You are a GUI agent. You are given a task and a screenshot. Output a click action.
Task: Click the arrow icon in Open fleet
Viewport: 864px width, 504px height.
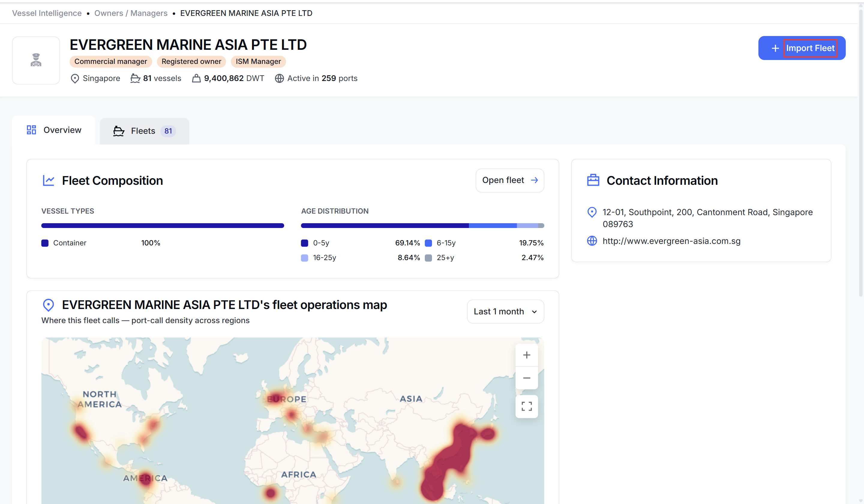tap(535, 180)
